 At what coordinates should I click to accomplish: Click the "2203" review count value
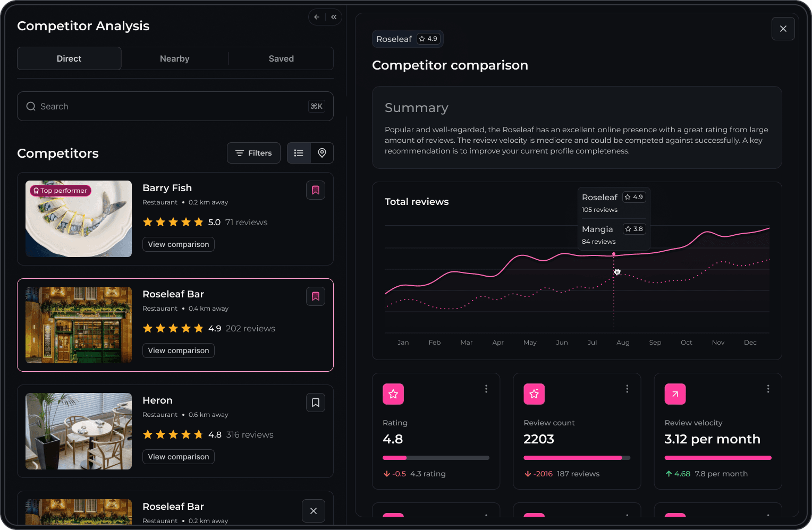(539, 439)
